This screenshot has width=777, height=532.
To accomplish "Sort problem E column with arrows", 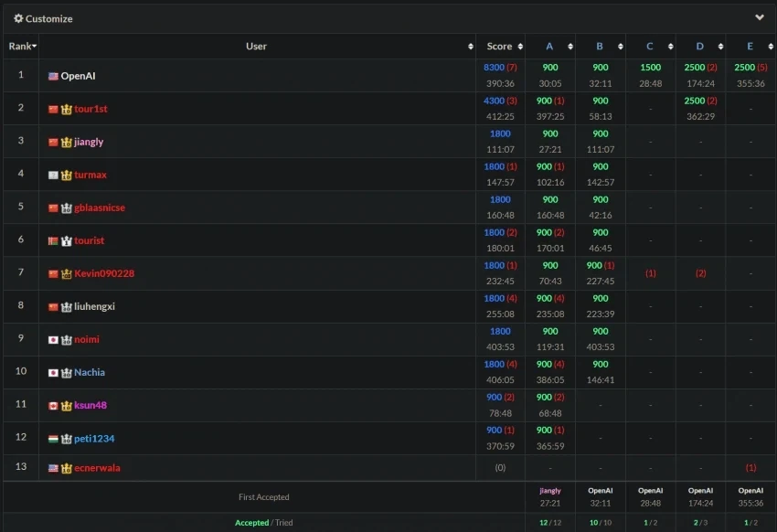I will coord(770,47).
